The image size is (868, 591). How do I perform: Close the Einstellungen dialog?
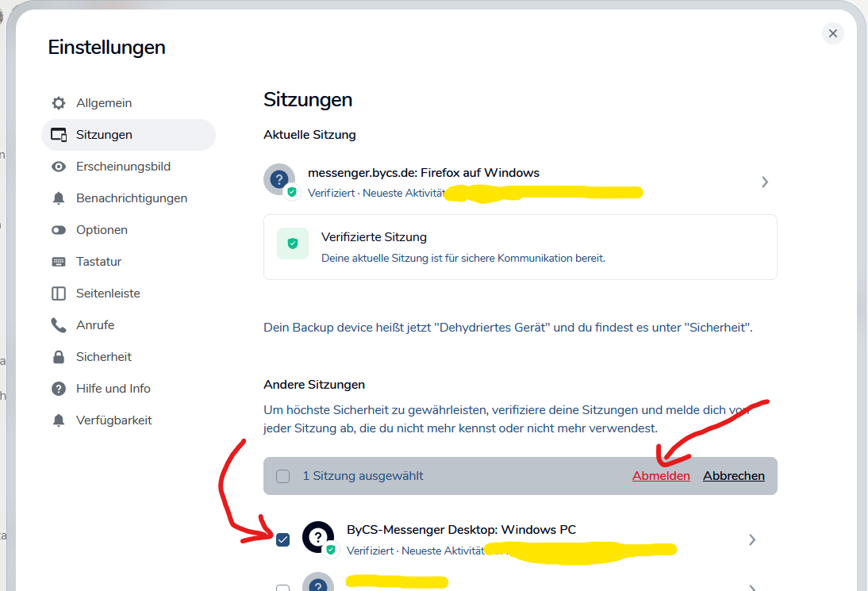click(832, 33)
